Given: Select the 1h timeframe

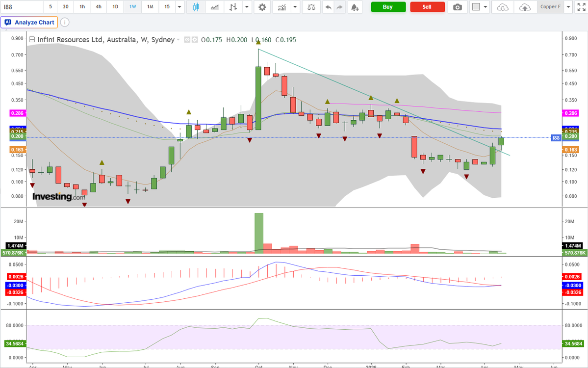Looking at the screenshot, I should pyautogui.click(x=82, y=7).
